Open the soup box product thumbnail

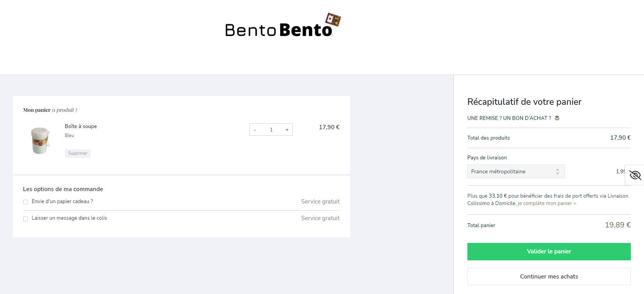pos(40,140)
